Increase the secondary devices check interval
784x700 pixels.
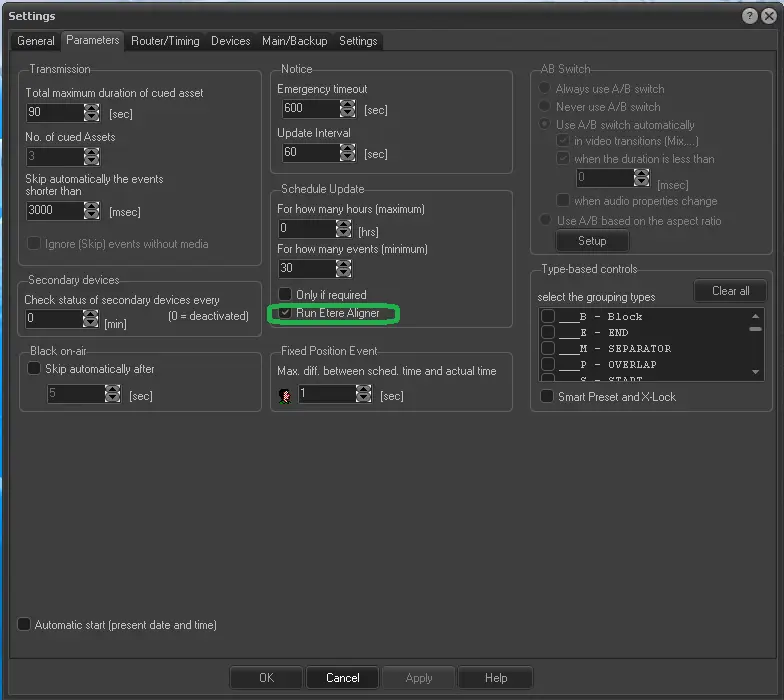[x=92, y=314]
